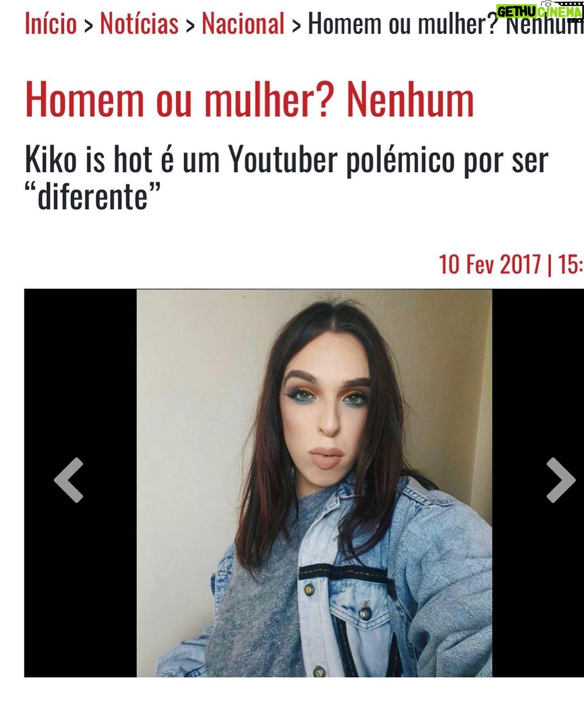Open the Início breadcrumb link
Image resolution: width=584 pixels, height=728 pixels.
click(51, 23)
